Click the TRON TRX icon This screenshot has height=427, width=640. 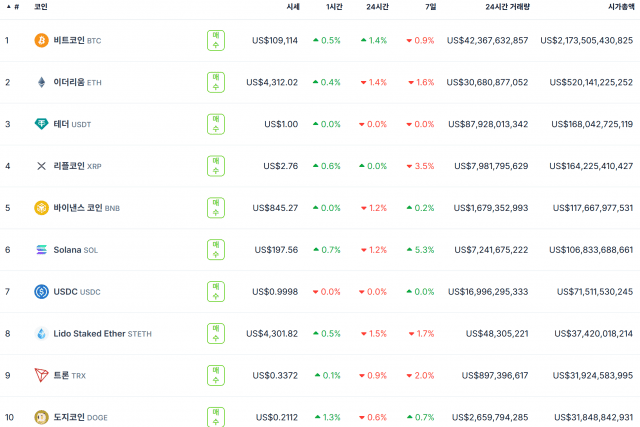(41, 375)
